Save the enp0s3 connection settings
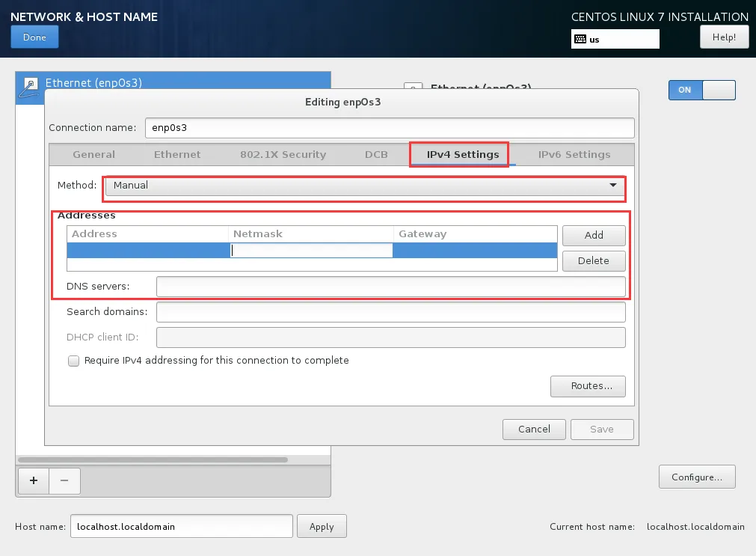This screenshot has width=756, height=556. (602, 429)
